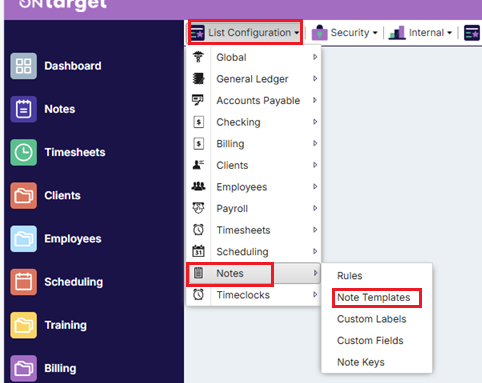The width and height of the screenshot is (482, 383).
Task: Click the Timeclocks menu alarm clock icon
Action: click(198, 294)
